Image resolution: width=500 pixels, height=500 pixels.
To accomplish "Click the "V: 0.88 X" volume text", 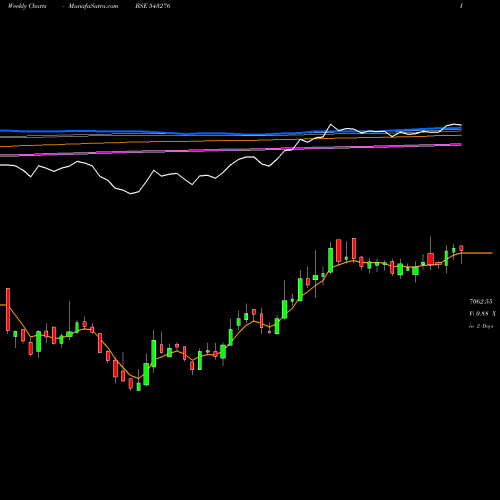I will (482, 314).
